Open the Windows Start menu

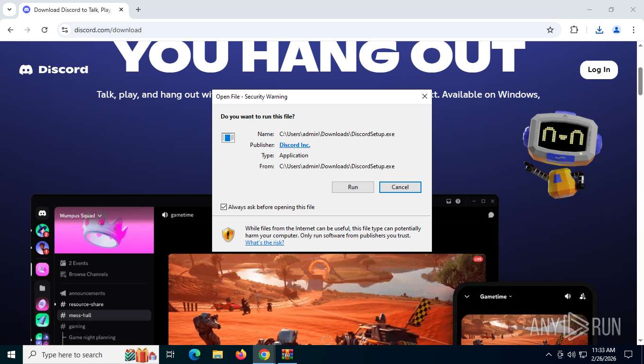[11, 355]
